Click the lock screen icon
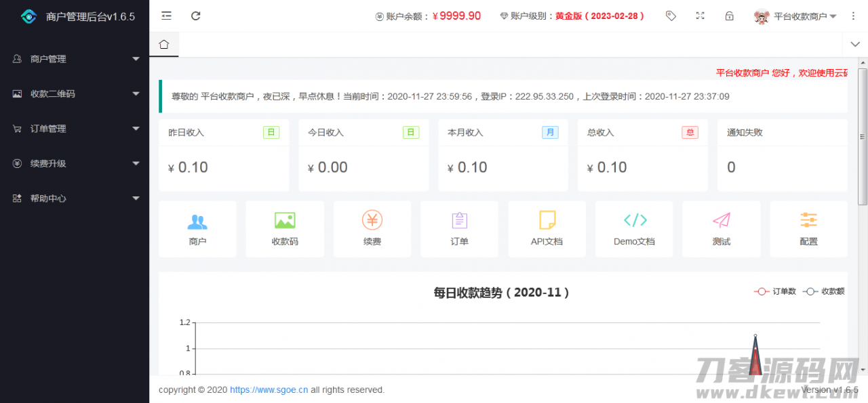 tap(729, 16)
